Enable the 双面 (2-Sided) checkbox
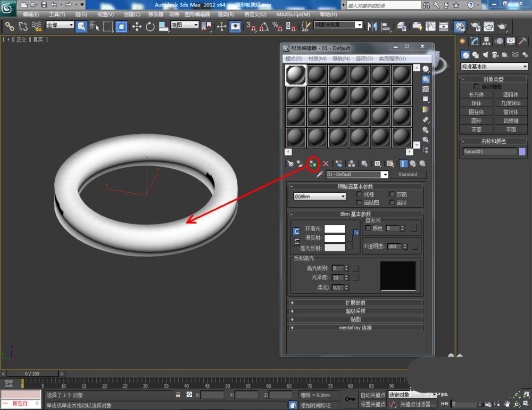Viewport: 532px width, 410px height. [392, 194]
